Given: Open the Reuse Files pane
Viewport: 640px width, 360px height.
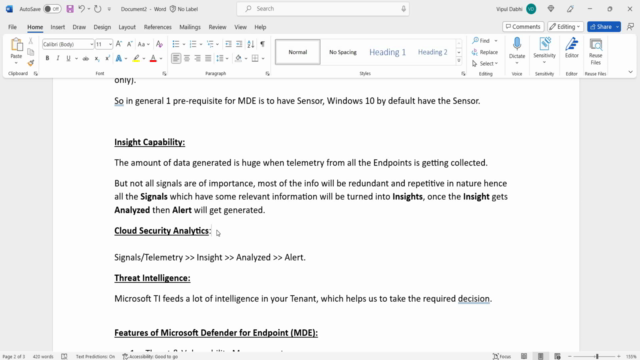Looking at the screenshot, I should coord(596,51).
